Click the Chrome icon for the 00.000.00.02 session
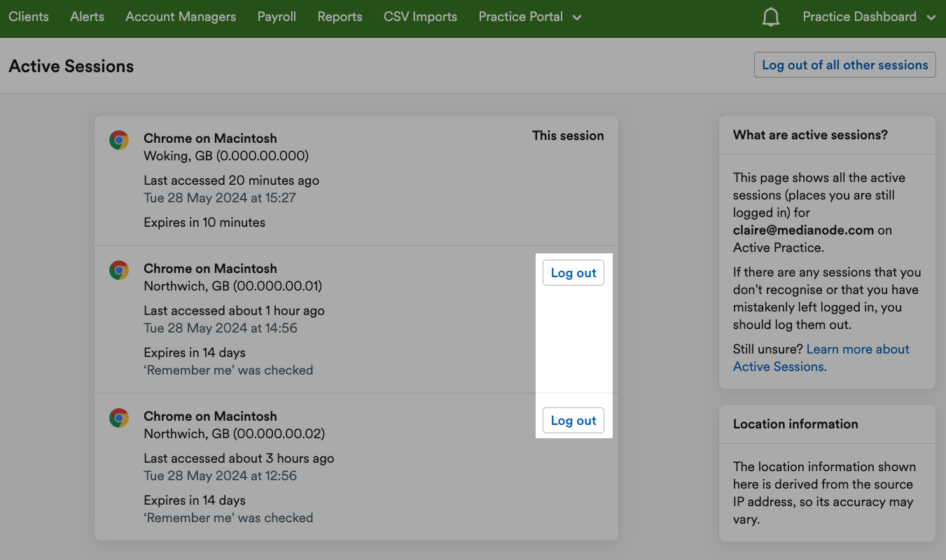946x560 pixels. [119, 418]
